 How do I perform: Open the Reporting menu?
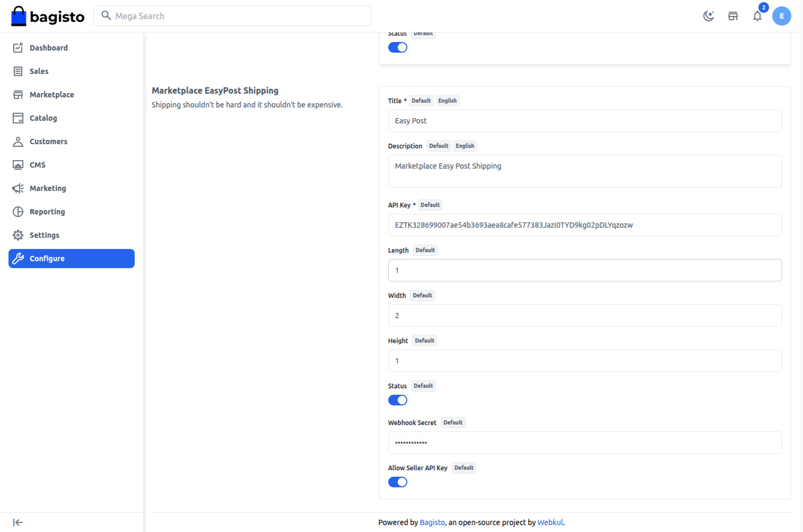71,212
